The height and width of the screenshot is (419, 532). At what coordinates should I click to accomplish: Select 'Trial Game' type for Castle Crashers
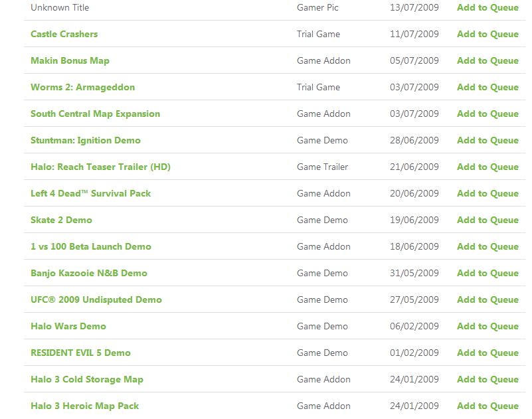point(318,34)
